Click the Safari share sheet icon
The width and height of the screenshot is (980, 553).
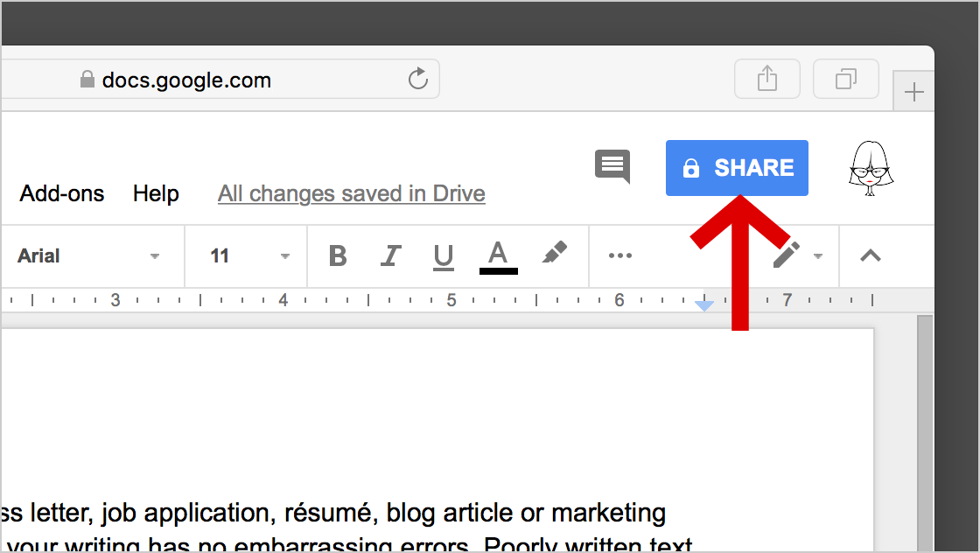(x=767, y=80)
